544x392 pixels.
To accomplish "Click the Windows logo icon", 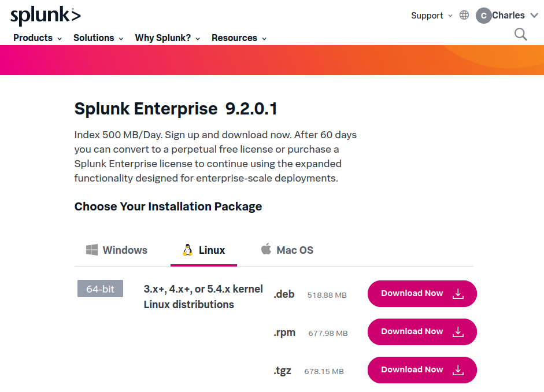I will tap(92, 250).
